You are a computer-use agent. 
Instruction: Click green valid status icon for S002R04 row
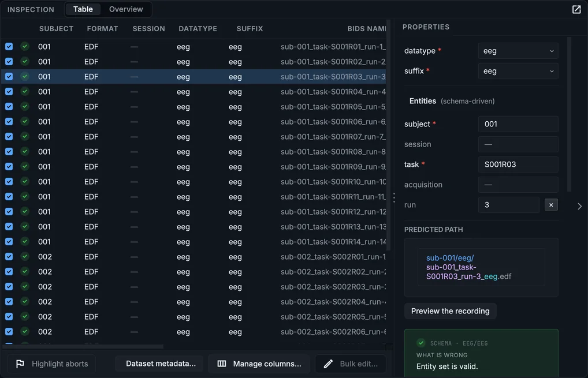(25, 302)
